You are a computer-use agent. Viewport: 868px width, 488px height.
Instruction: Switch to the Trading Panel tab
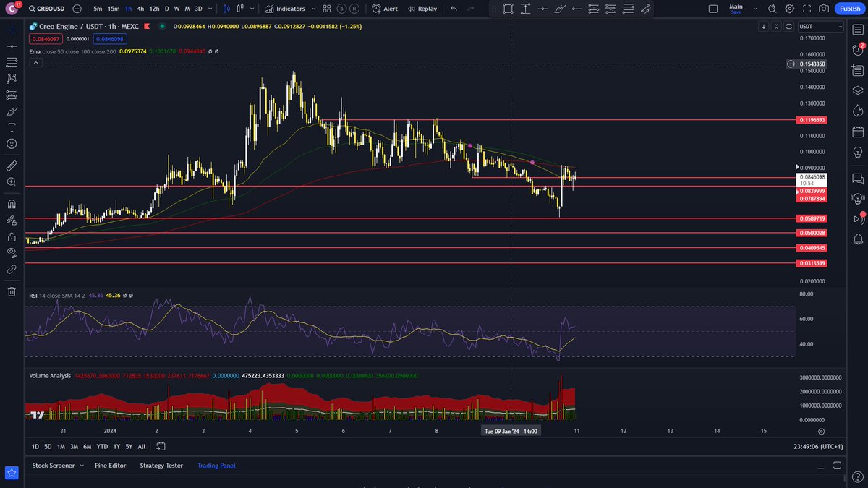tap(216, 466)
